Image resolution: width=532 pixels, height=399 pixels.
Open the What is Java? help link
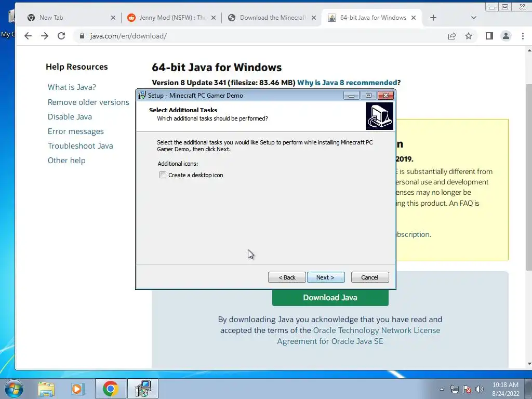pos(72,87)
